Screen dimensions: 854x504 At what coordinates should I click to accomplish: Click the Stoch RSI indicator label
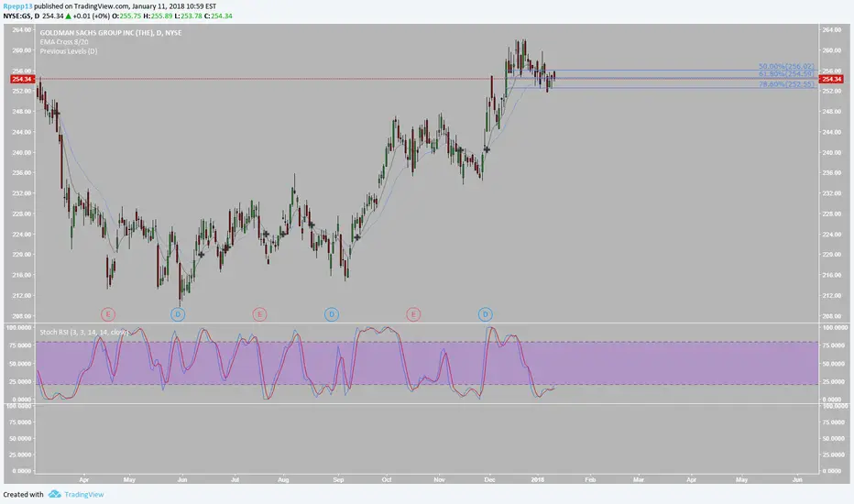click(x=84, y=332)
